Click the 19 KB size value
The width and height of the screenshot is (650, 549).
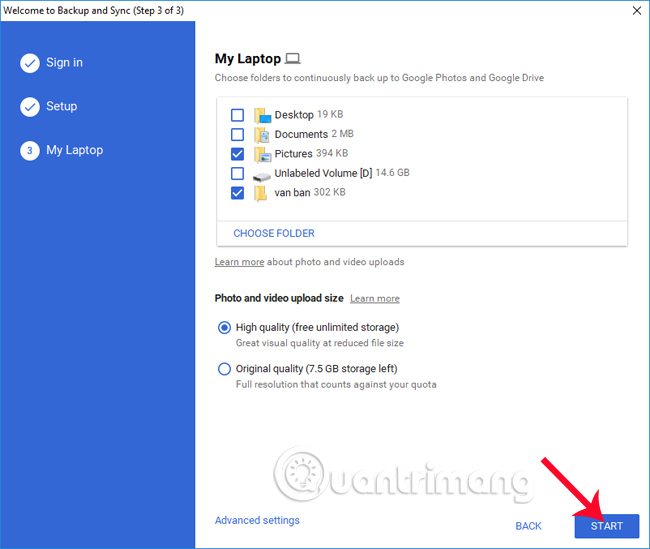pyautogui.click(x=330, y=114)
